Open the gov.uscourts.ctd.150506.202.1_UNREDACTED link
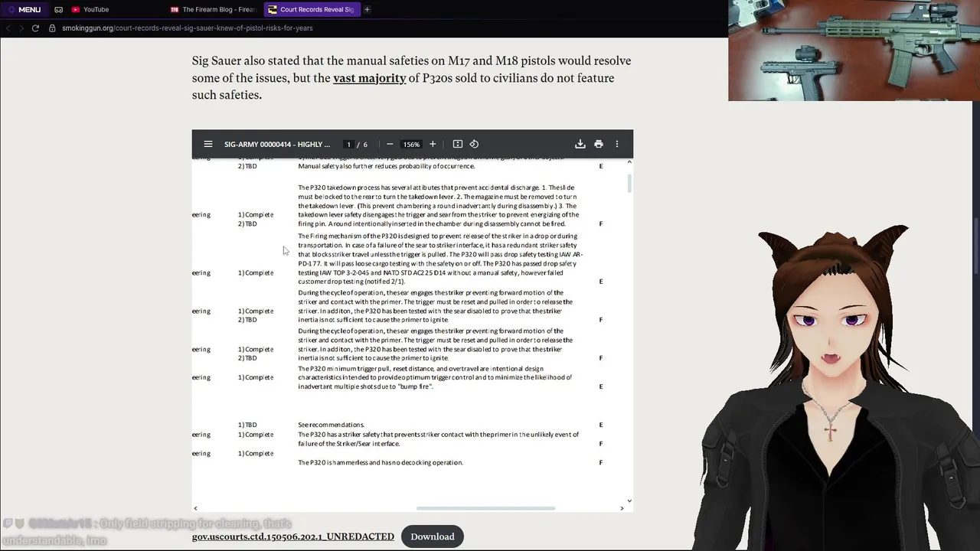This screenshot has height=551, width=980. point(293,536)
